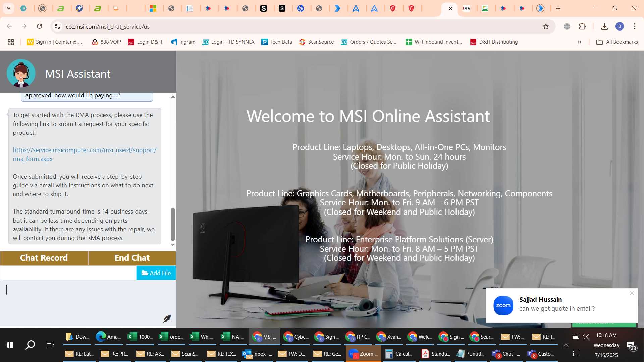Open the RMA form link in chat
The image size is (644, 362).
(85, 154)
